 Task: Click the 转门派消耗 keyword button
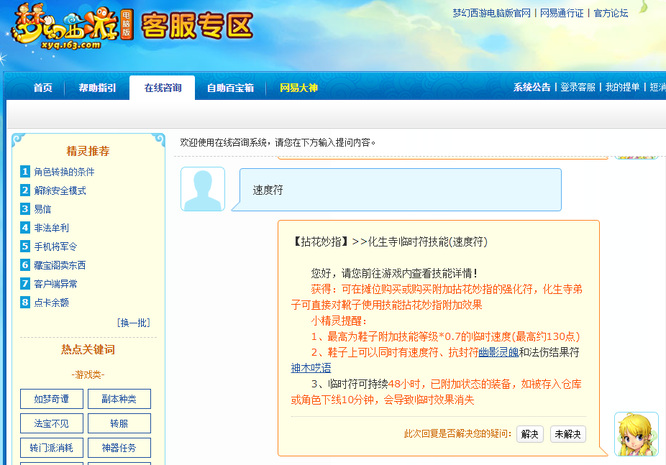point(51,448)
